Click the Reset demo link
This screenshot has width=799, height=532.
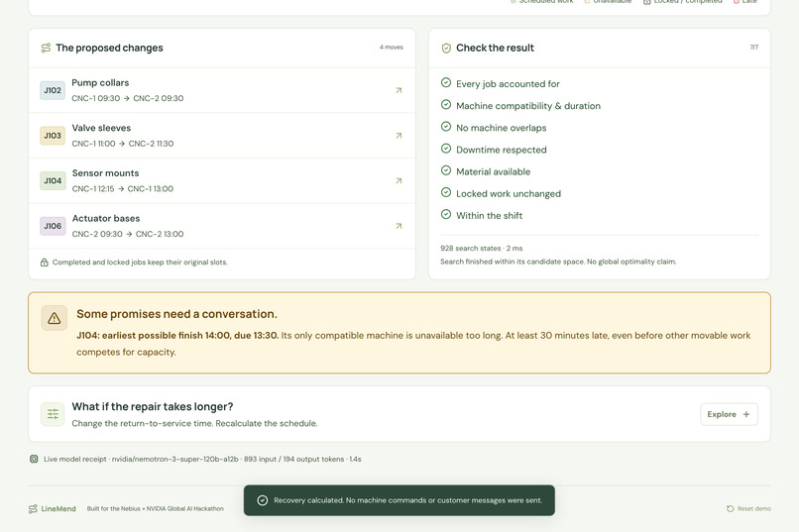[x=748, y=508]
